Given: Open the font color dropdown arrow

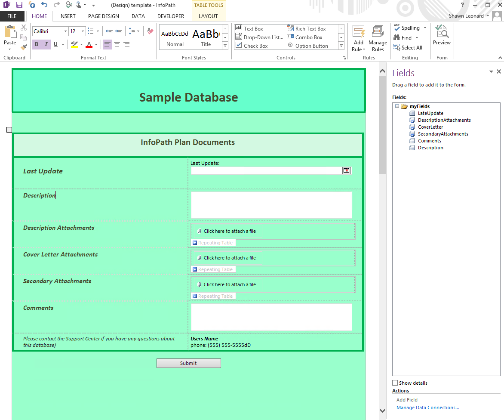Looking at the screenshot, I should [96, 44].
